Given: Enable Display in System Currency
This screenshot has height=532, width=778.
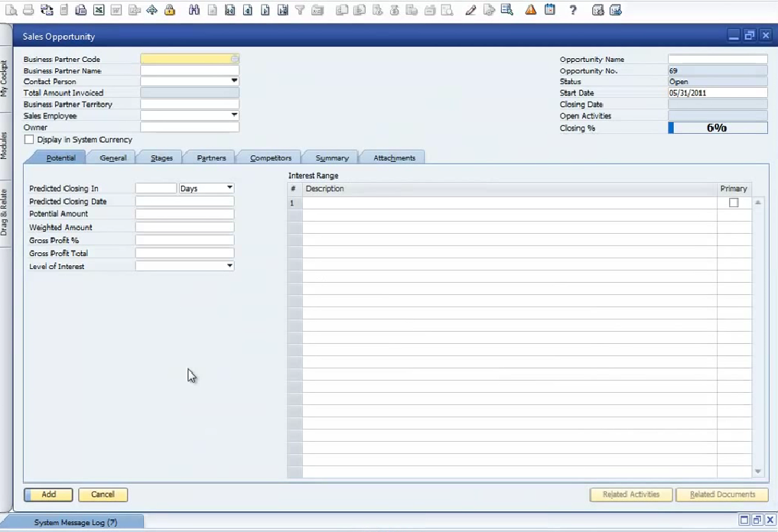Looking at the screenshot, I should pos(28,139).
